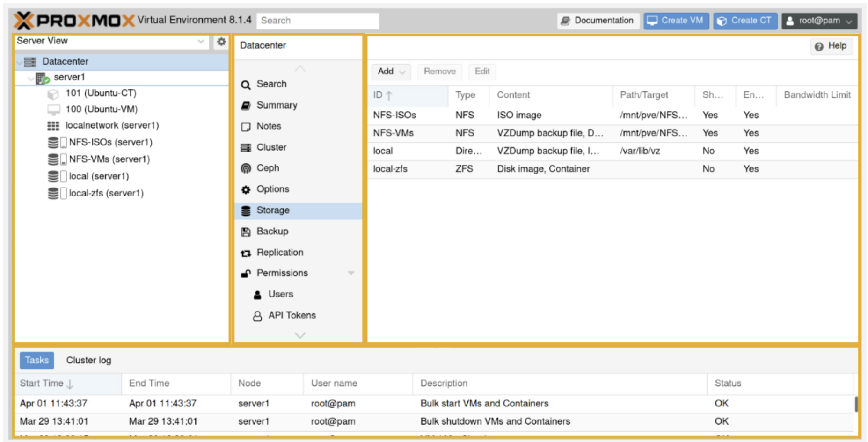The image size is (868, 442).
Task: Click the Storage database icon
Action: tap(246, 211)
